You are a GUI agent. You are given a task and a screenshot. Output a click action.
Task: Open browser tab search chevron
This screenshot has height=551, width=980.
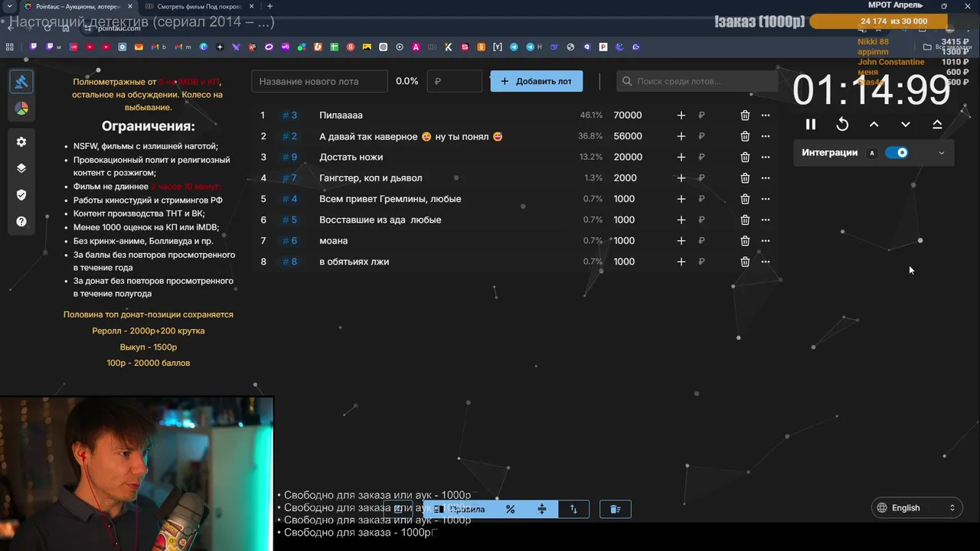[x=8, y=6]
